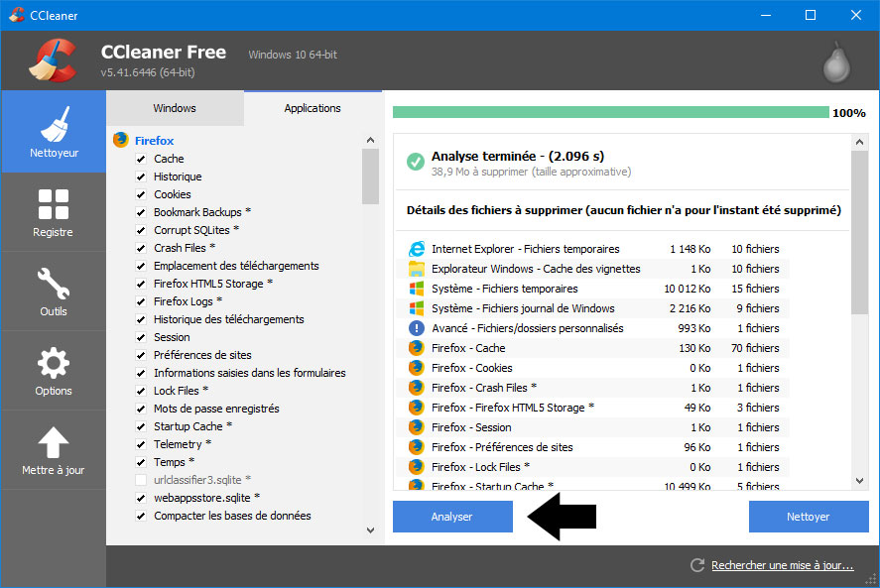Image resolution: width=880 pixels, height=588 pixels.
Task: Toggle Lock Files checkbox
Action: pos(141,391)
